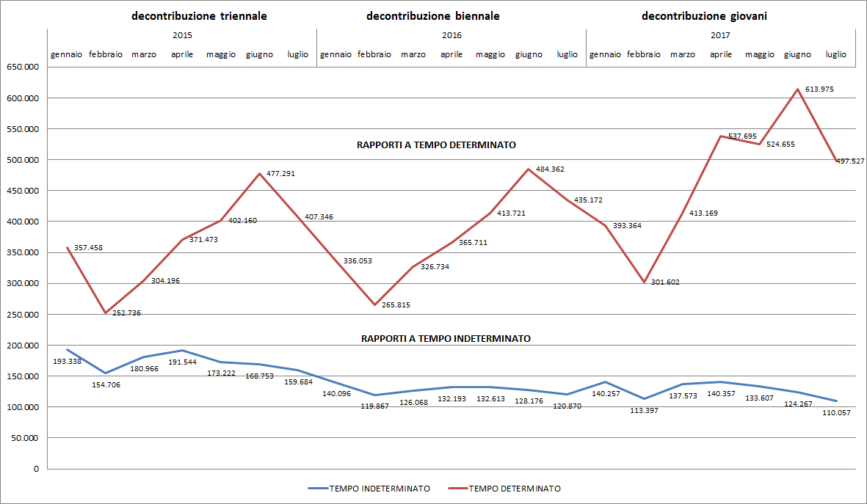Select the 193.338 data label

[67, 362]
